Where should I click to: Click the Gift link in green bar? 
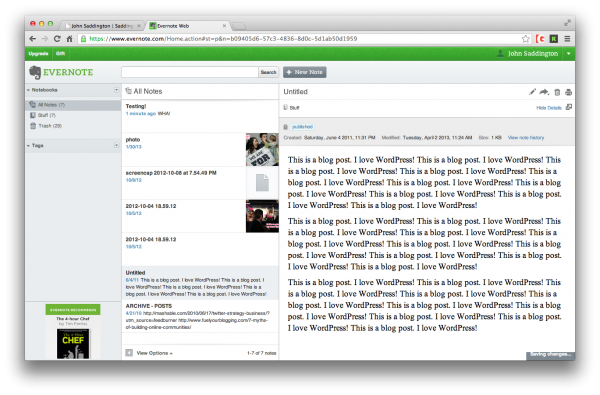60,54
